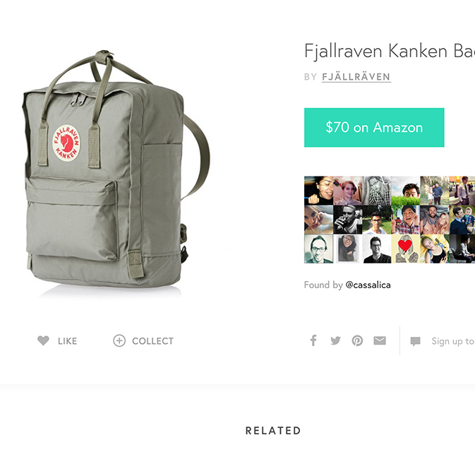Click the first avatar in top row
Image resolution: width=475 pixels, height=476 pixels.
coord(318,191)
